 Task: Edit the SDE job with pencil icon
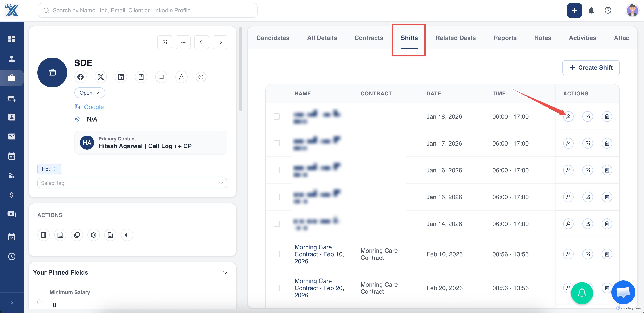164,42
